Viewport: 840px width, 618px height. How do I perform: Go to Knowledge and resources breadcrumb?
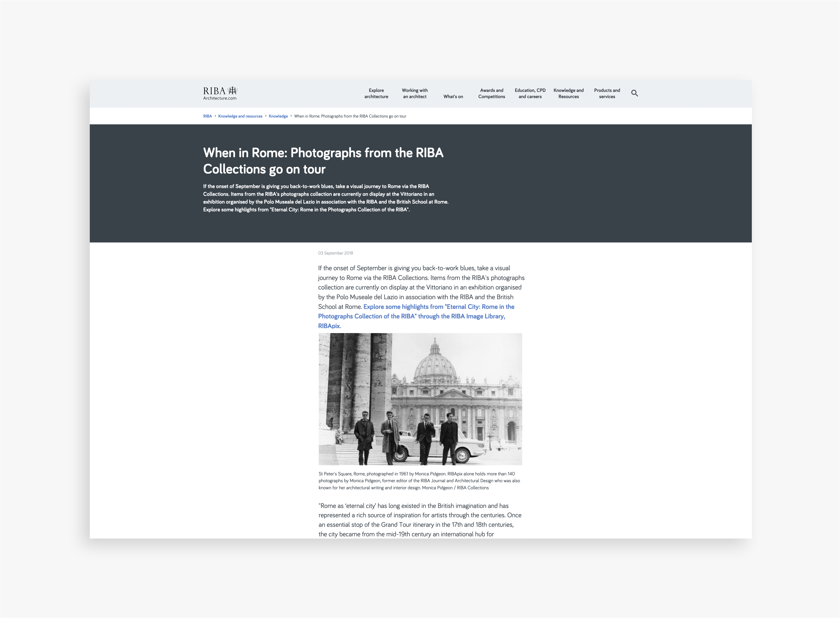pos(240,116)
